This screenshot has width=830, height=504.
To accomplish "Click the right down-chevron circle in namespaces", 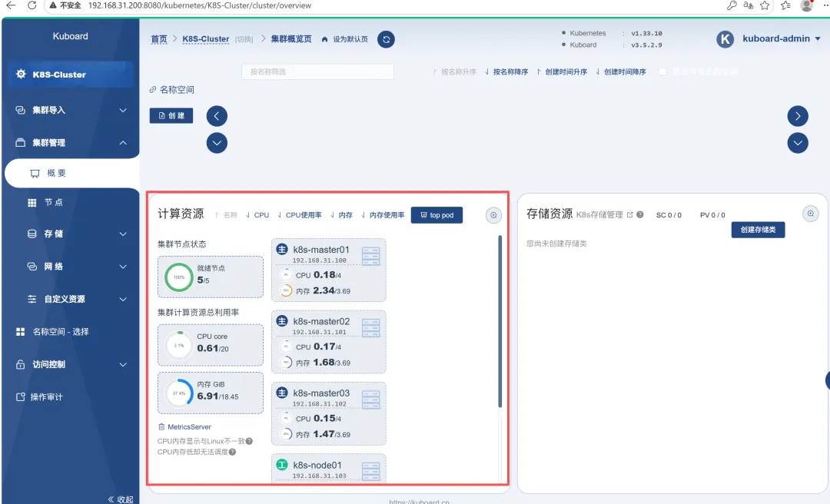I will 798,143.
